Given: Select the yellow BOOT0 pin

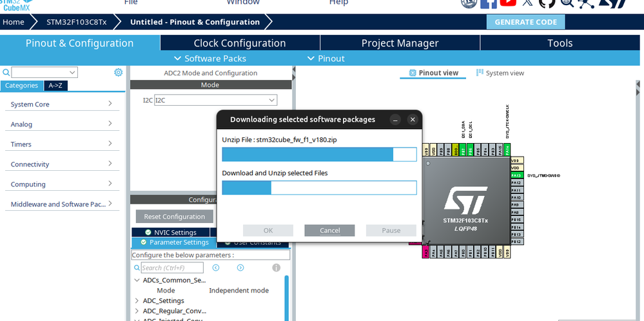Looking at the screenshot, I should point(456,150).
